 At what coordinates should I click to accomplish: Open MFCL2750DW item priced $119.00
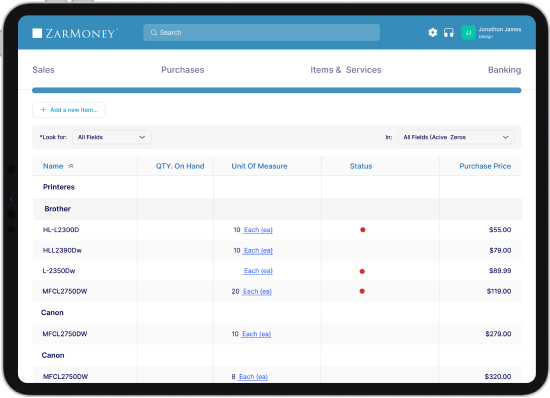(65, 291)
